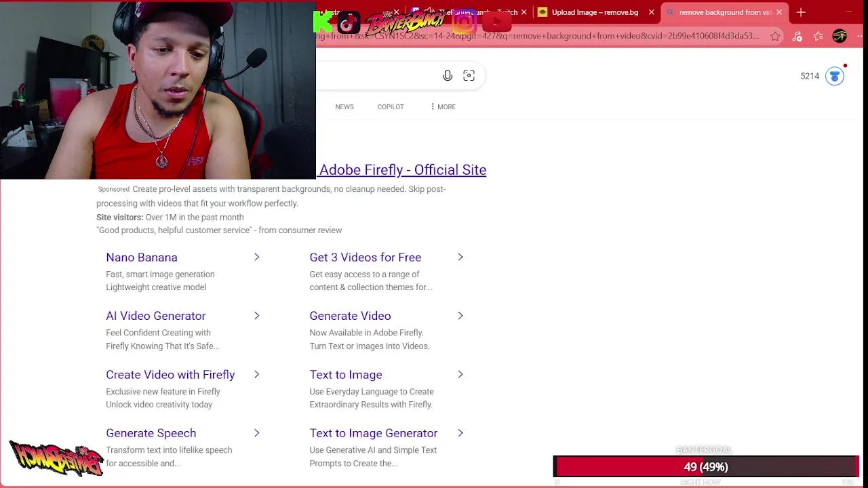Open the media control music-note icon
Image resolution: width=868 pixels, height=488 pixels.
[797, 36]
